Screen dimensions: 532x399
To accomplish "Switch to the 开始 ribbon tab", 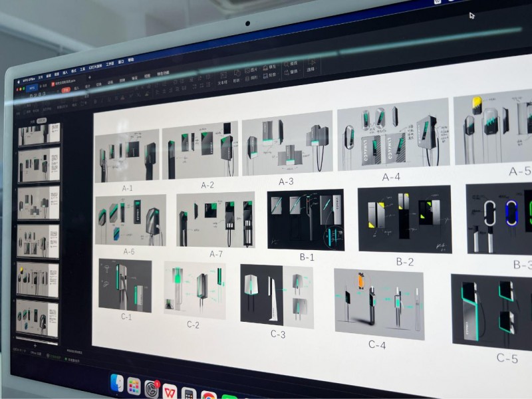I will [x=66, y=90].
